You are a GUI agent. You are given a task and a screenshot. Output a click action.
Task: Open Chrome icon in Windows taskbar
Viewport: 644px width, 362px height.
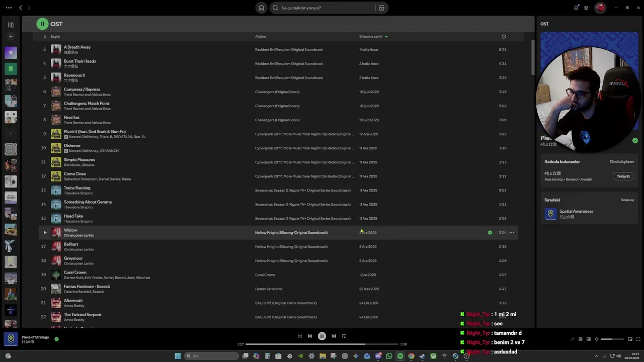(x=411, y=356)
